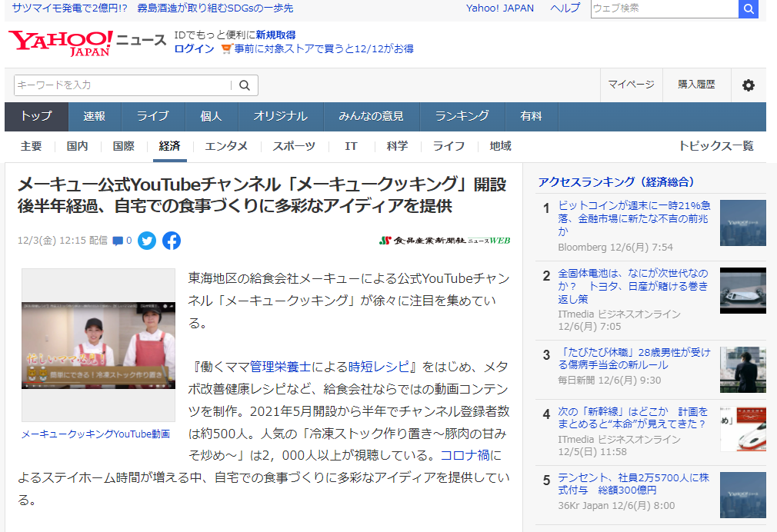The height and width of the screenshot is (532, 777).
Task: Click the Yahoo! JAPAN logo
Action: click(x=61, y=42)
